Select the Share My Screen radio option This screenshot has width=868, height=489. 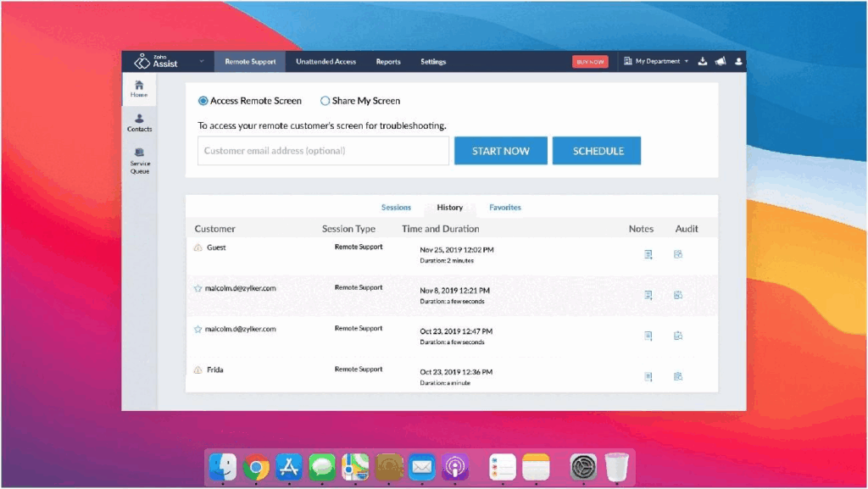coord(325,101)
